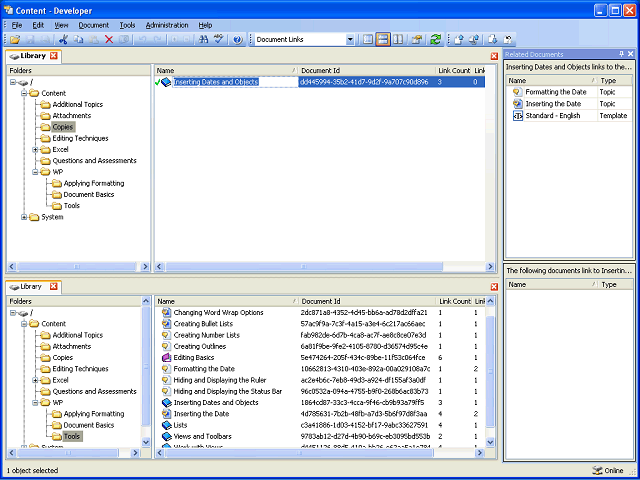The image size is (640, 480).
Task: Toggle the horizontal split layout button
Action: tap(383, 39)
